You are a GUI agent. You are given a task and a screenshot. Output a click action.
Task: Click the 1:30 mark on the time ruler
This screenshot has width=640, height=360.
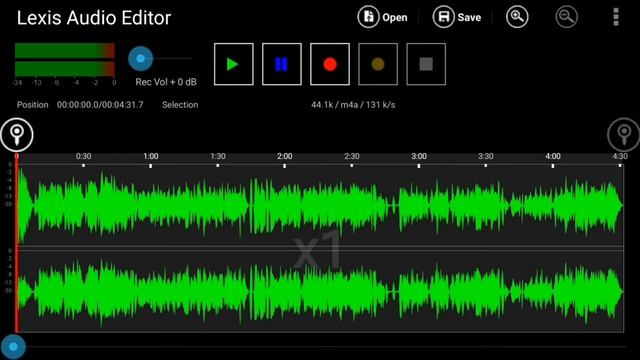point(218,156)
